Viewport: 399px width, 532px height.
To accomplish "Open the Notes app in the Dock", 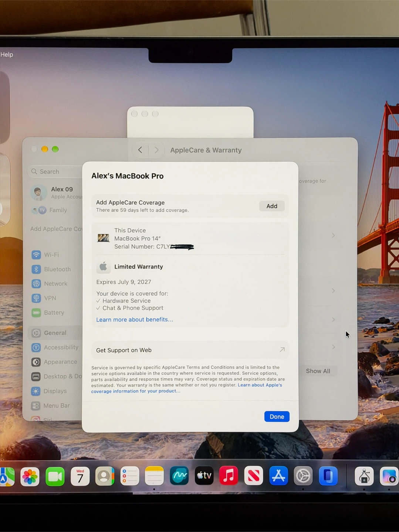I will pos(154,476).
